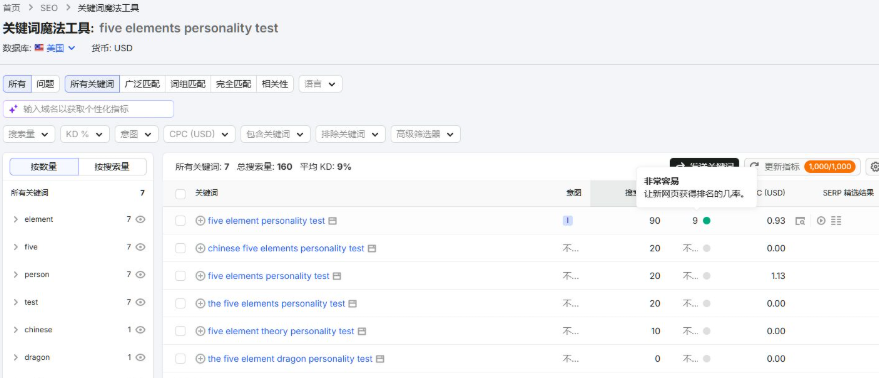Open SERP page icon for 'five elements personality test'
This screenshot has width=879, height=378.
[337, 276]
